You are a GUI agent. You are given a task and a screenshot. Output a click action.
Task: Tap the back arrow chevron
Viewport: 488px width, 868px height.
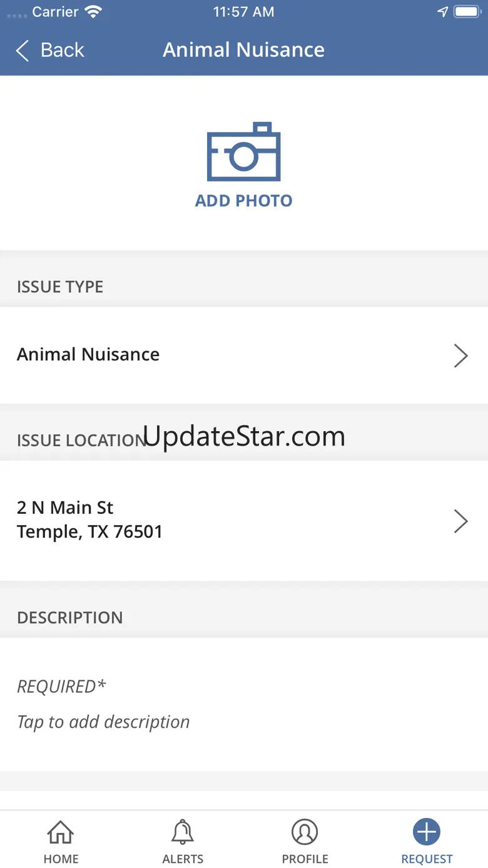pos(23,51)
